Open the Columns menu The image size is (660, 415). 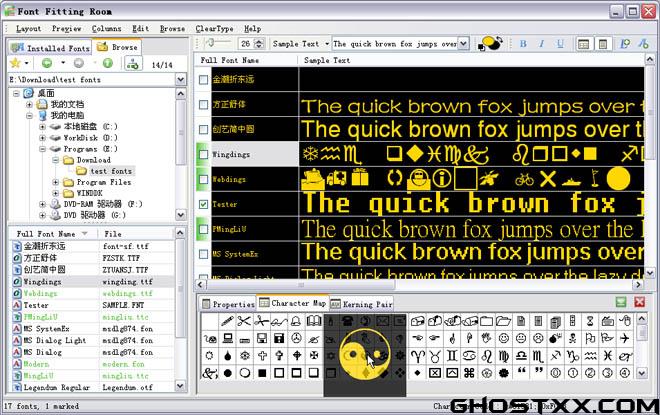pos(106,29)
